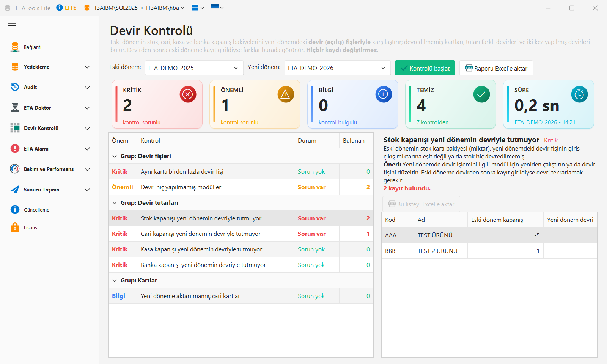
Task: Click the warning triangle icon on Önemli card
Action: point(286,94)
